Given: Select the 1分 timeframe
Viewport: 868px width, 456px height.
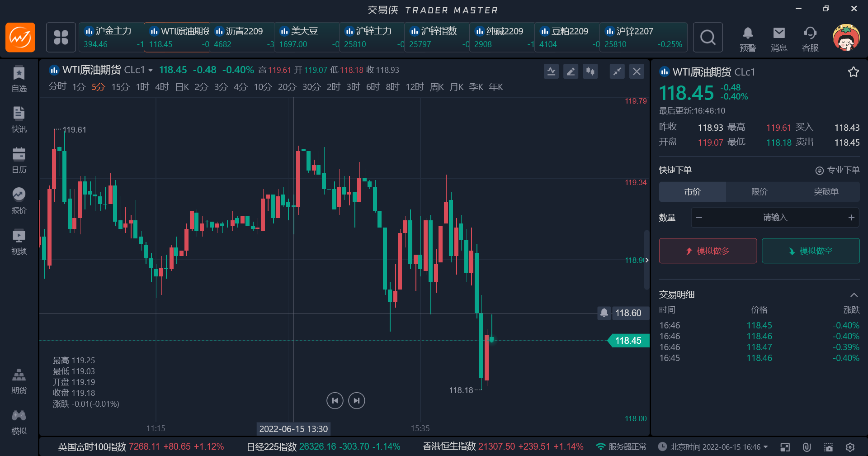Looking at the screenshot, I should [79, 86].
